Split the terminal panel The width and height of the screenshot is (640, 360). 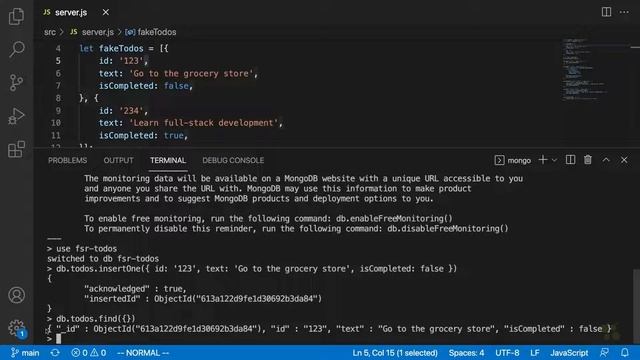tap(570, 160)
